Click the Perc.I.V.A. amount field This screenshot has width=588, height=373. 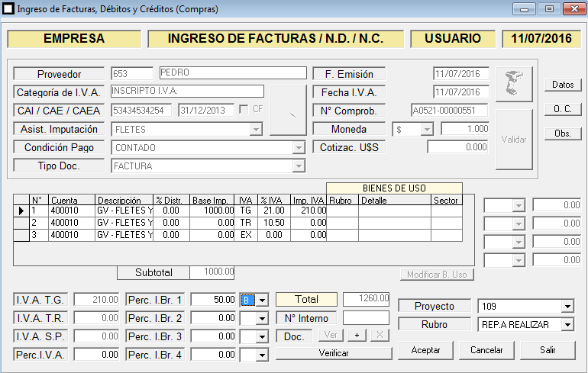point(96,354)
